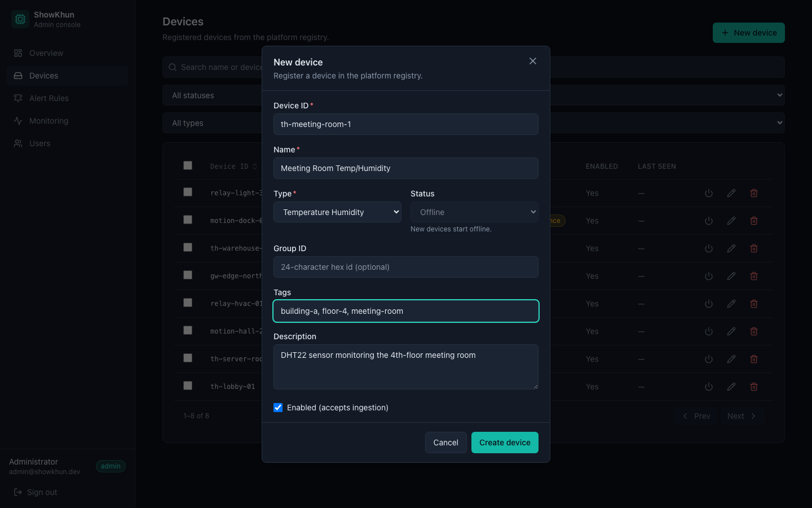Click power icon for relay-light row
The image size is (812, 508).
pyautogui.click(x=709, y=193)
